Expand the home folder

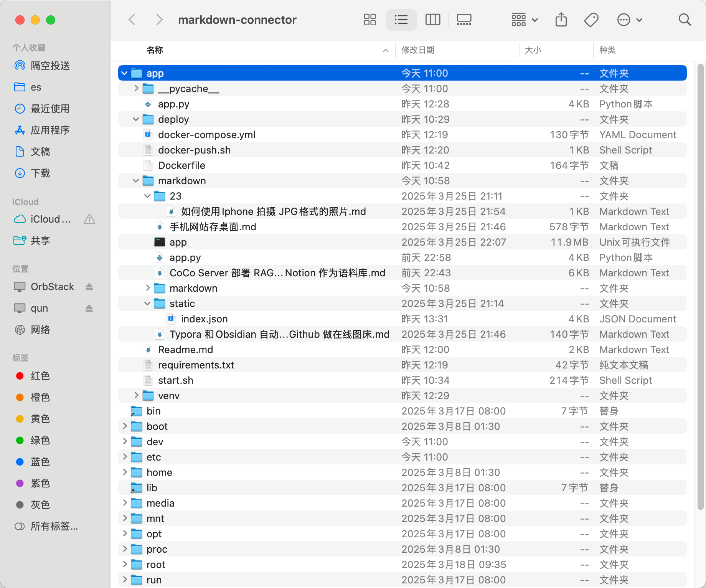[x=125, y=472]
